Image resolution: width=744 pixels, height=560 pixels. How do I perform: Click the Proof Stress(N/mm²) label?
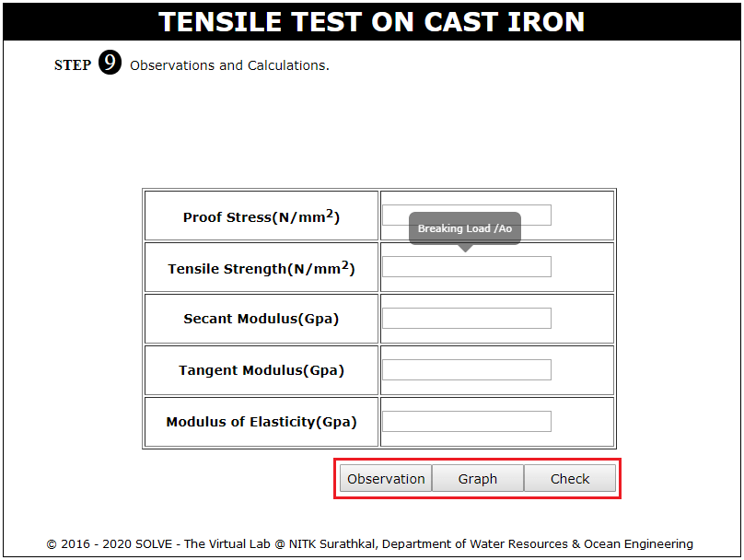[x=262, y=216]
